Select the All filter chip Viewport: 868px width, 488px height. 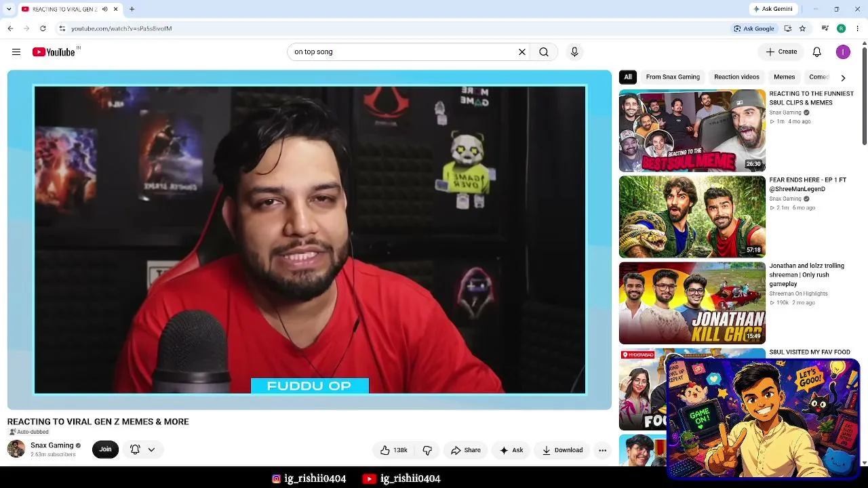pos(628,77)
